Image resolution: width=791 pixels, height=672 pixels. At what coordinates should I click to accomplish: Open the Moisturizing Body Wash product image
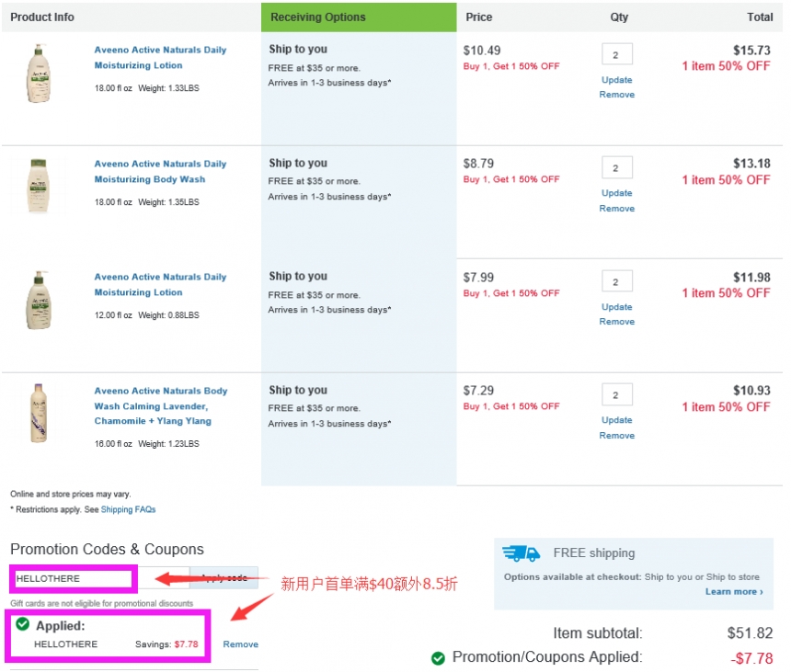(39, 185)
